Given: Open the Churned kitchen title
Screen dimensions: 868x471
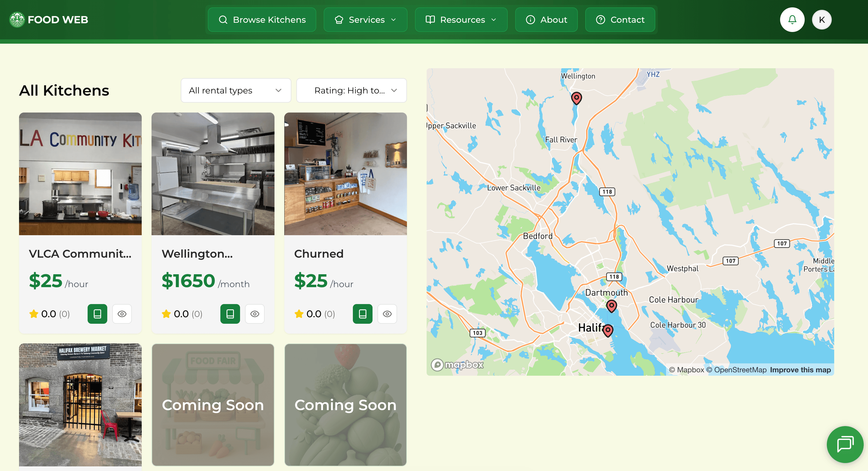Looking at the screenshot, I should pyautogui.click(x=318, y=254).
